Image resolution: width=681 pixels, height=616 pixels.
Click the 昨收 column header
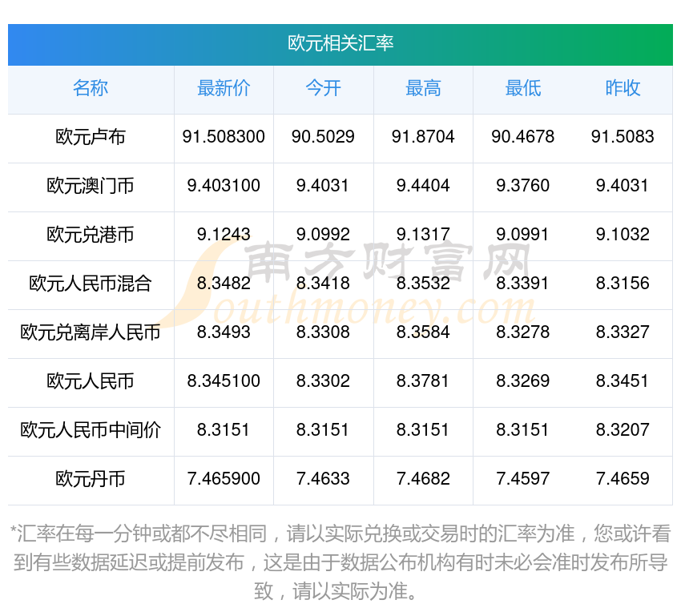coord(623,88)
